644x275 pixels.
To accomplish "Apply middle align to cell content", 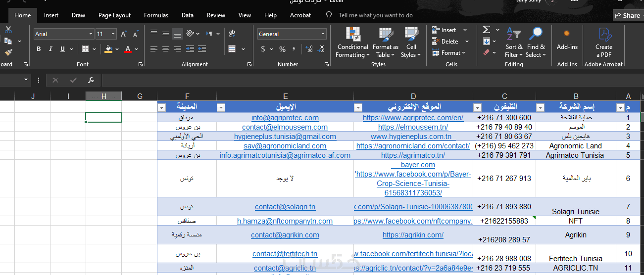I will [x=166, y=34].
